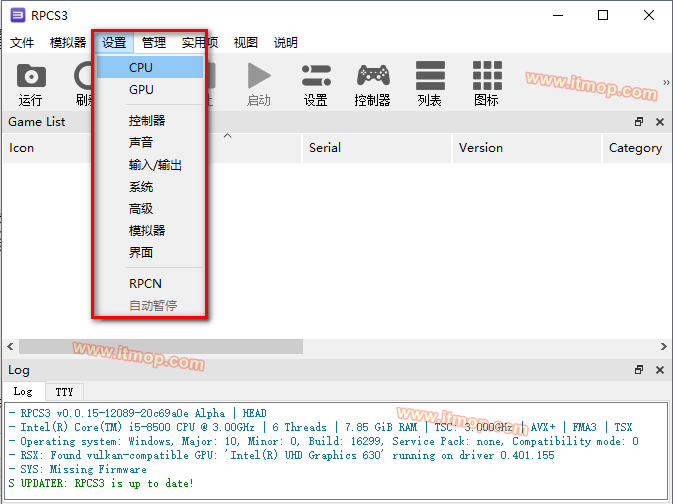The height and width of the screenshot is (504, 673).
Task: Choose 控制器 in settings dropdown
Action: point(150,121)
